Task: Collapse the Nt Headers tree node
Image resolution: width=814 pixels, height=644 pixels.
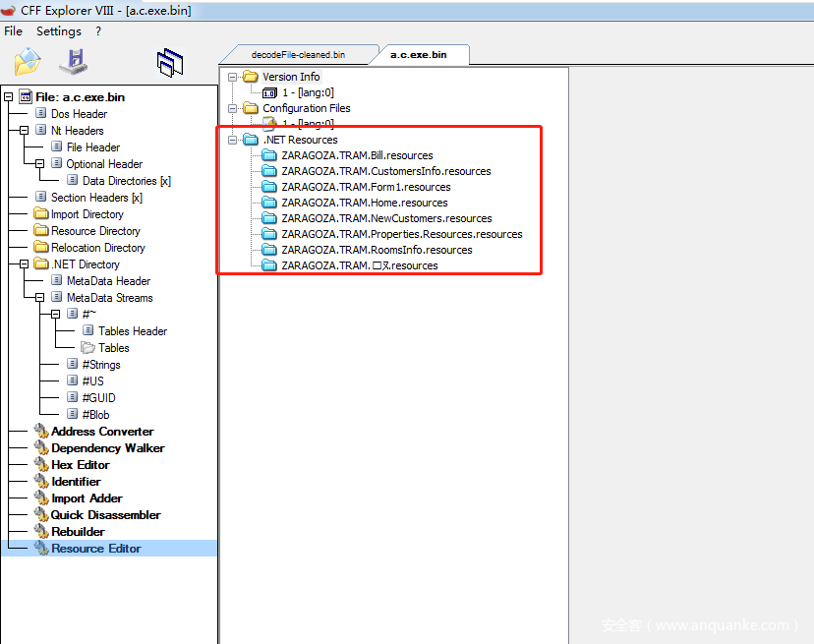Action: [24, 131]
